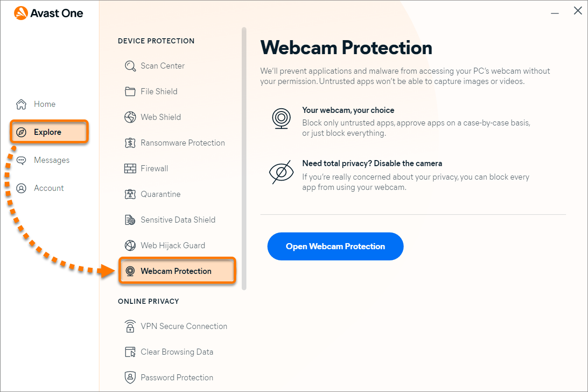Select the Explore navigation item
Screen dimensions: 588x392
[x=48, y=132]
